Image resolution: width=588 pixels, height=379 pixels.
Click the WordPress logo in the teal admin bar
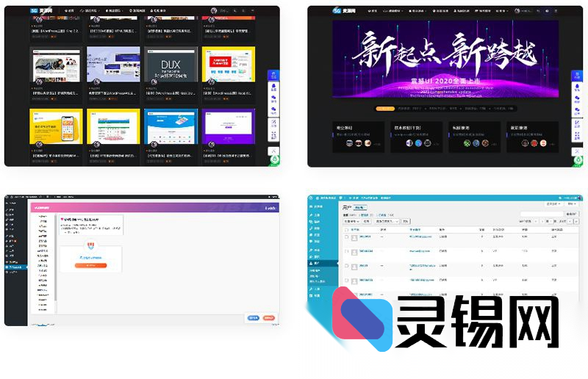pyautogui.click(x=311, y=198)
